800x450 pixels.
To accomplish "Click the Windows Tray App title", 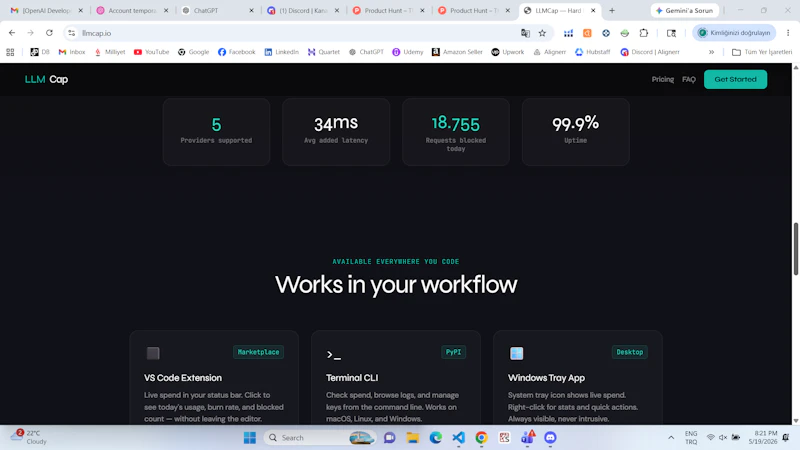I will point(546,378).
